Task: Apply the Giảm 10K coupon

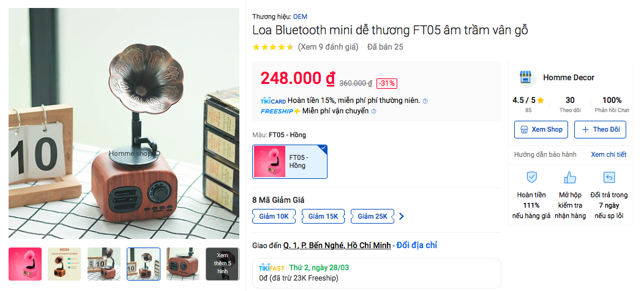Action: pos(274,216)
